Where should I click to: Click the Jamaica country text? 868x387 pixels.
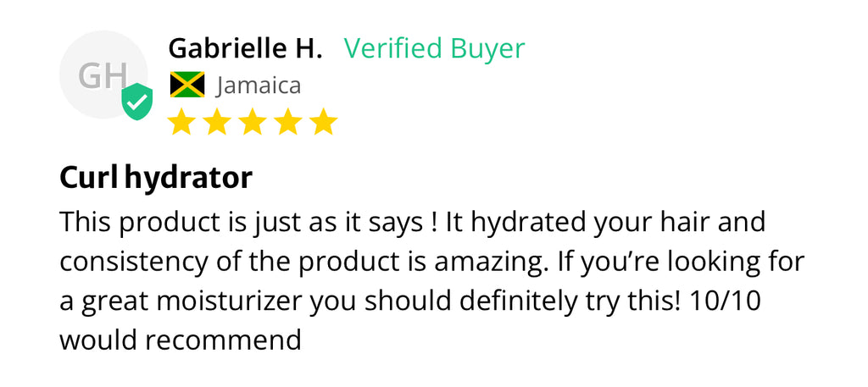[x=259, y=86]
